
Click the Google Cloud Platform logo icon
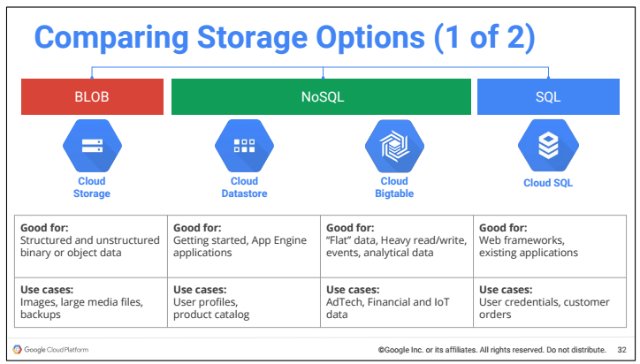pyautogui.click(x=17, y=349)
